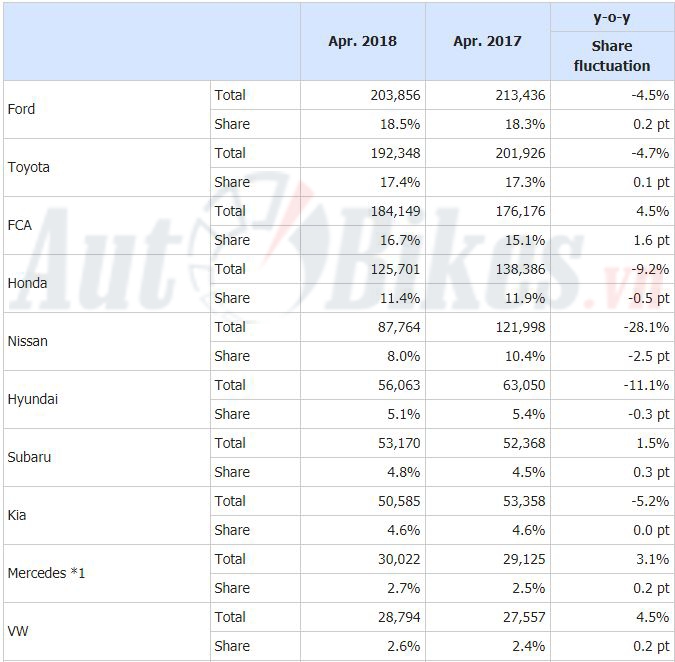
Task: Click the Apr. 2017 column header
Action: click(487, 42)
